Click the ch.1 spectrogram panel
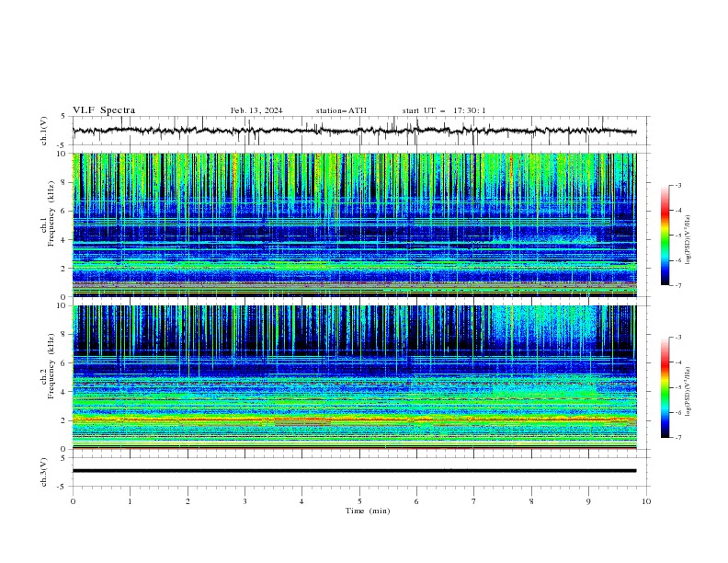 click(355, 224)
